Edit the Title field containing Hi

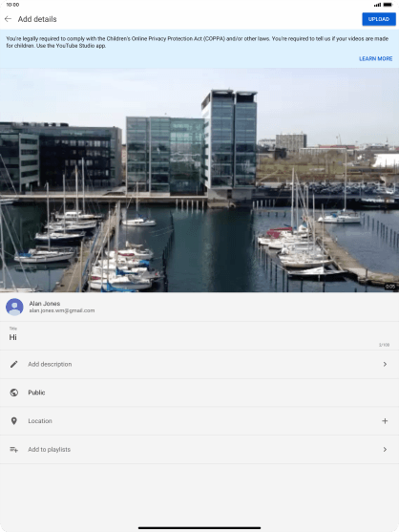[199, 336]
